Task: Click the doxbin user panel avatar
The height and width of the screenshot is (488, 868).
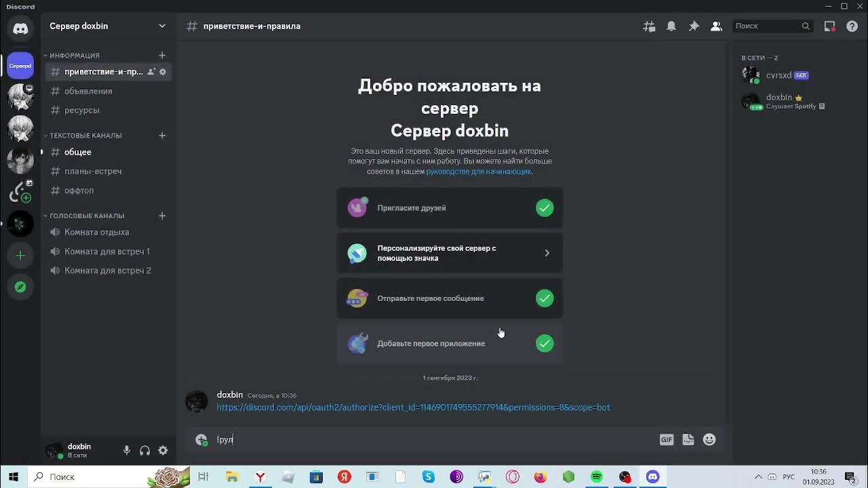Action: (54, 450)
